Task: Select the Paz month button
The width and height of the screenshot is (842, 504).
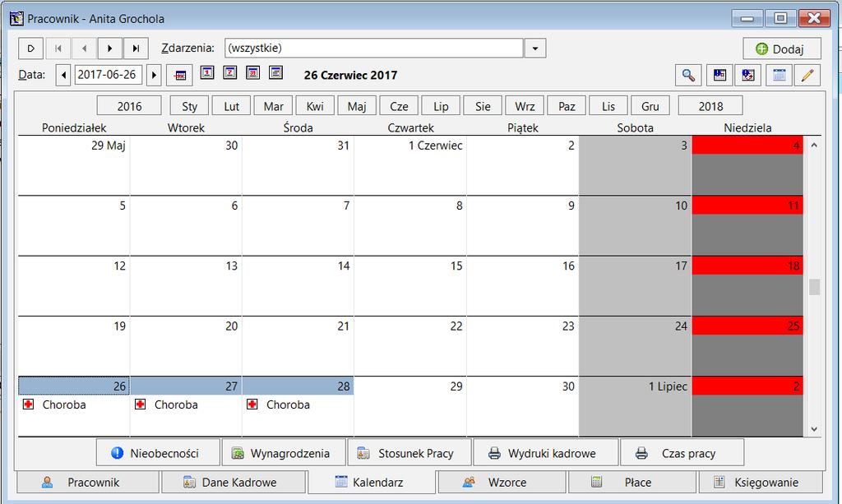Action: pos(567,106)
